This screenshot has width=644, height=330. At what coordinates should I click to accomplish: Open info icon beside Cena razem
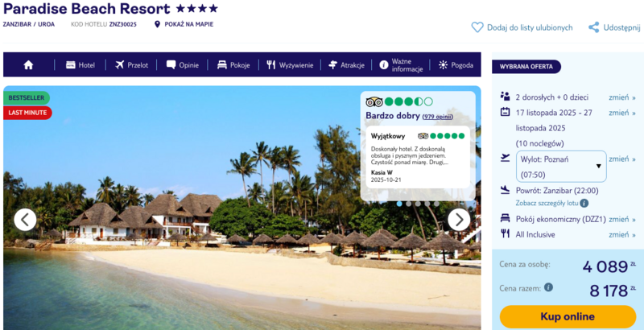coord(548,287)
